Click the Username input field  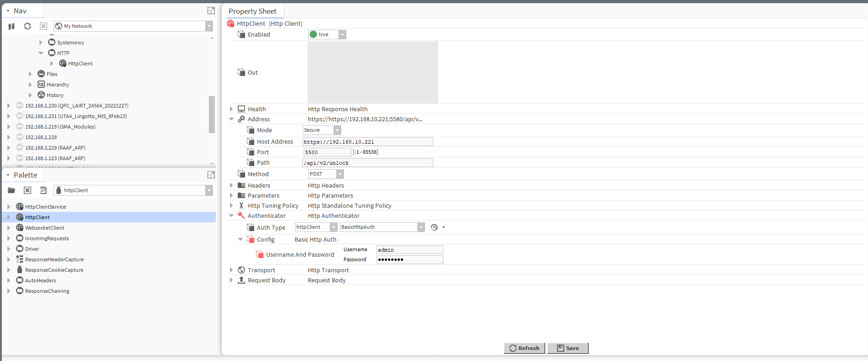tap(409, 250)
